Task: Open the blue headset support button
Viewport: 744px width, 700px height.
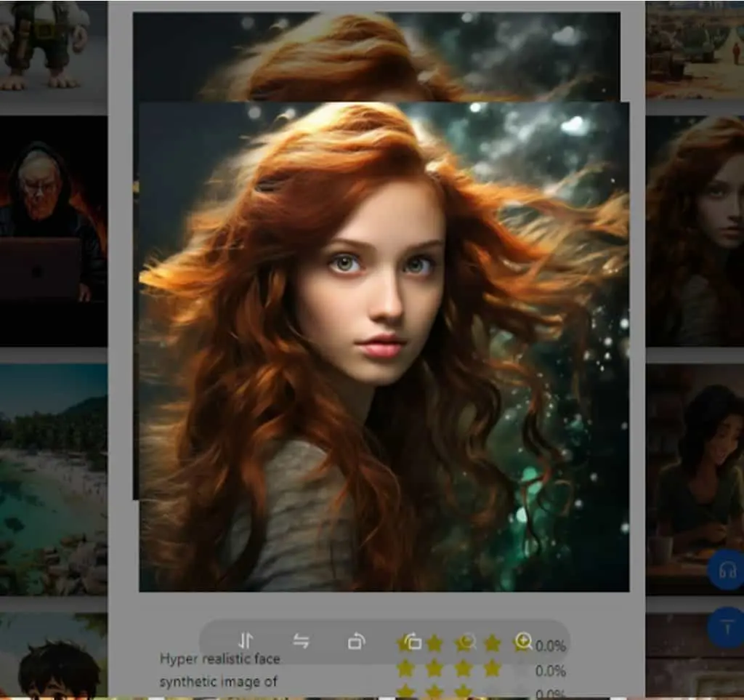Action: tap(727, 570)
